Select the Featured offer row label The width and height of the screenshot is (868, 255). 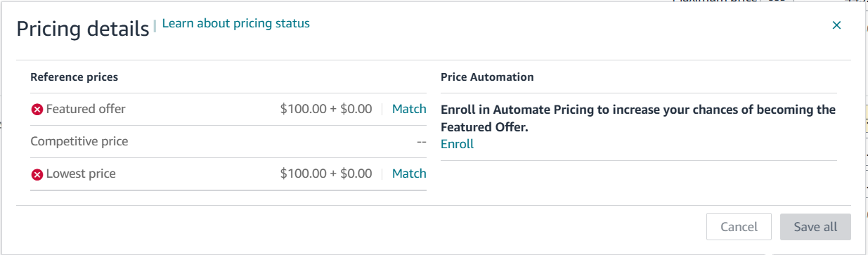point(86,109)
